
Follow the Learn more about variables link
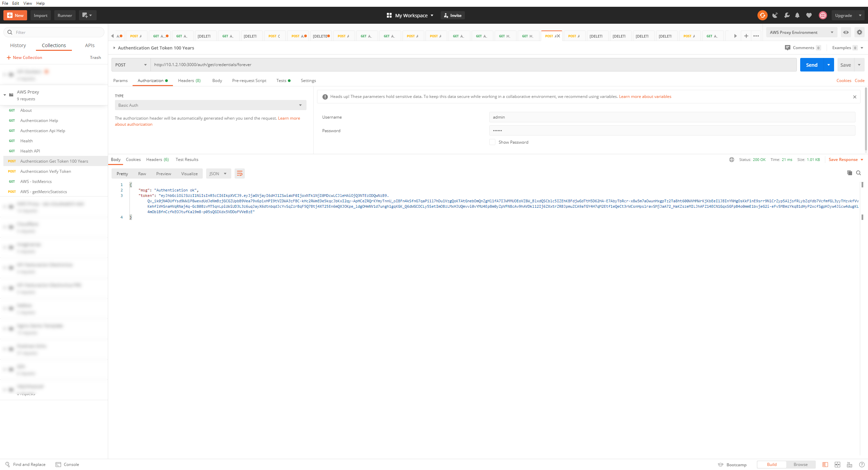pos(645,97)
